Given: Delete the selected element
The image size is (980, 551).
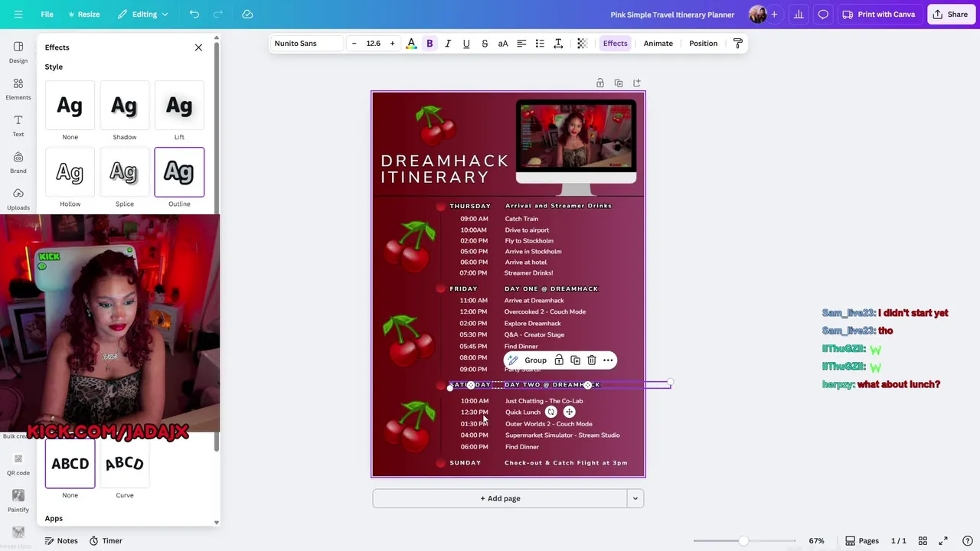Looking at the screenshot, I should 592,360.
